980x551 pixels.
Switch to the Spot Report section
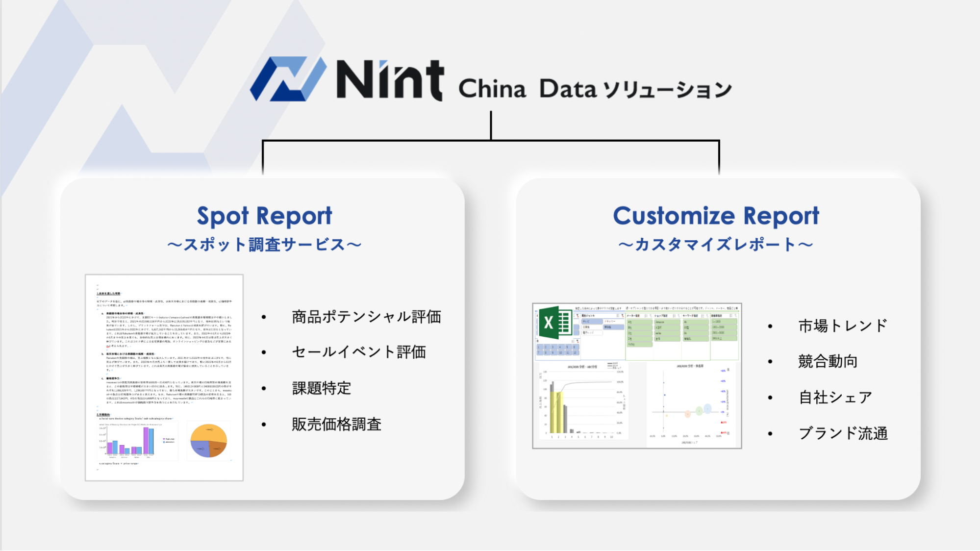click(264, 215)
